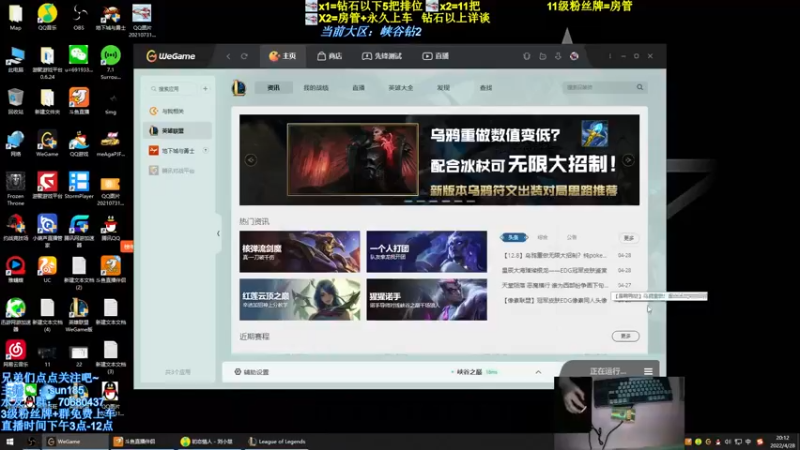Select the 我的战绩 sub-tab
The image size is (800, 450).
pos(316,88)
